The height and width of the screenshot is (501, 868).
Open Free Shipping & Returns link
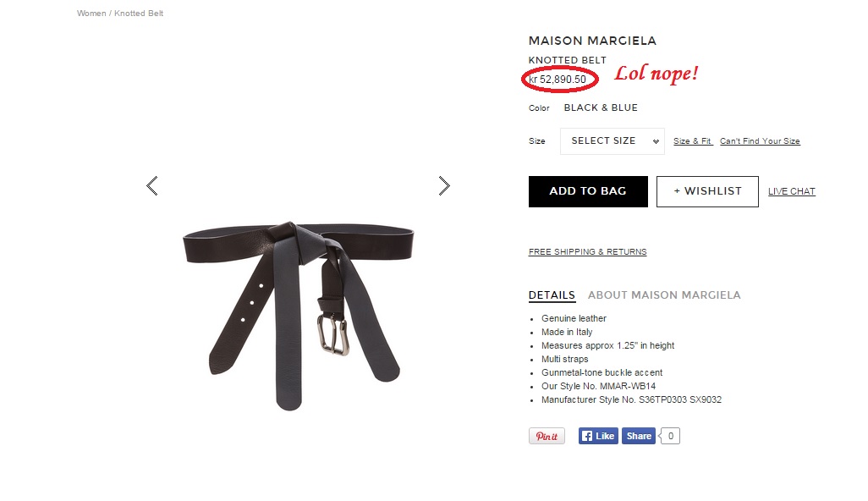pos(587,252)
